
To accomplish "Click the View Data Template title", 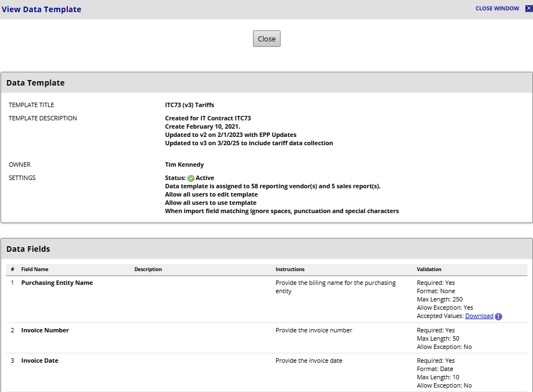I will tap(41, 9).
